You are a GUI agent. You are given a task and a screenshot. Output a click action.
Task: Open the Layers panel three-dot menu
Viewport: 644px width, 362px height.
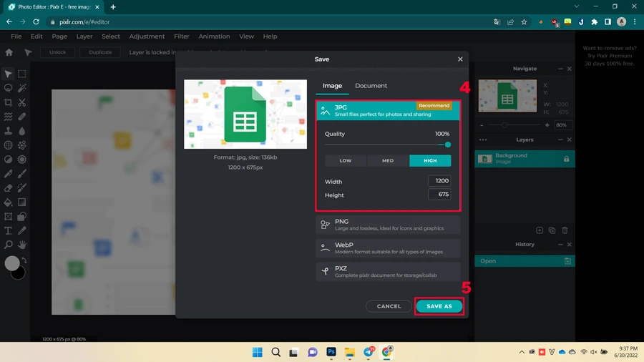point(483,140)
